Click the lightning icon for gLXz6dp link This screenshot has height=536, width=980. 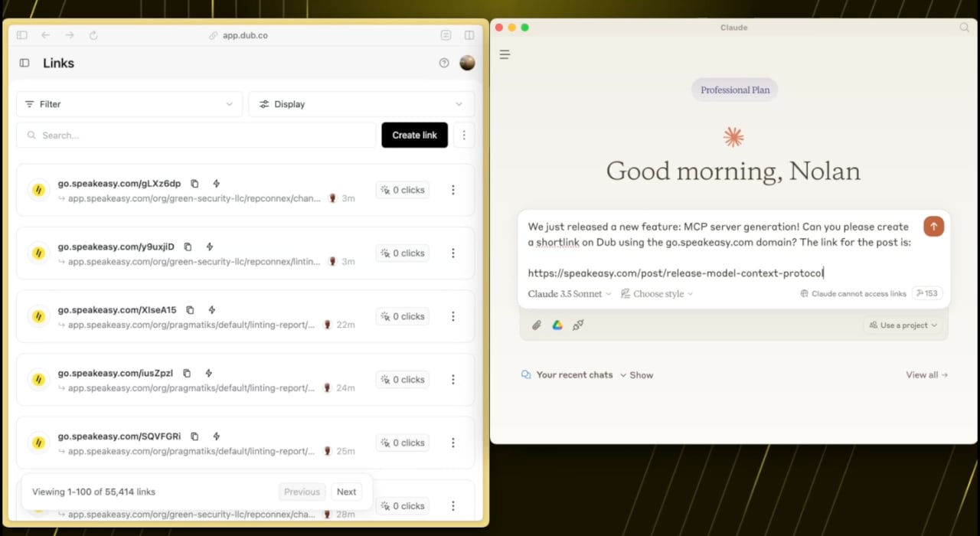(217, 184)
